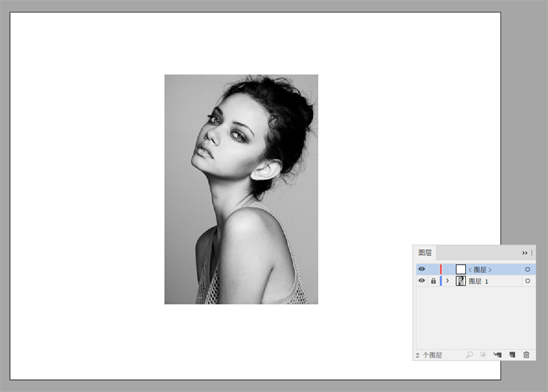Select the portrait thumbnail of 图层 1

[461, 281]
